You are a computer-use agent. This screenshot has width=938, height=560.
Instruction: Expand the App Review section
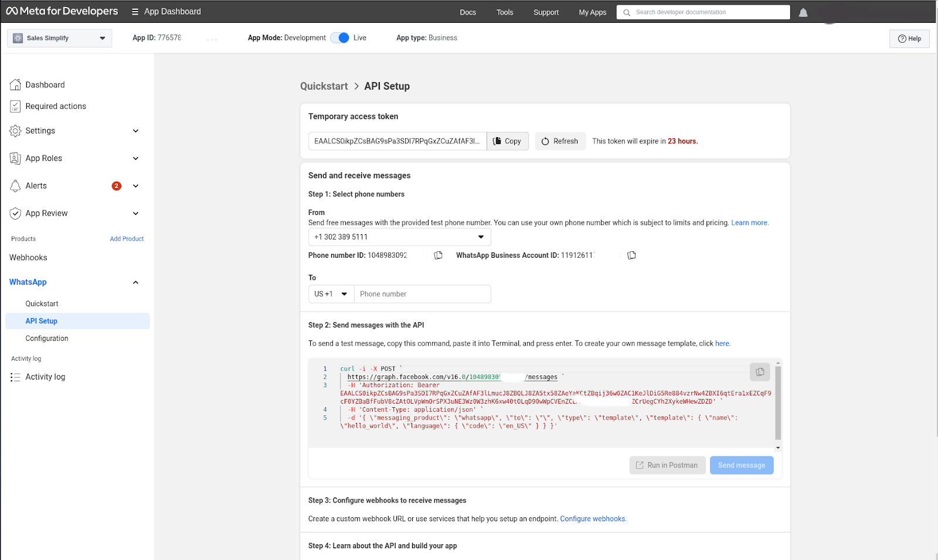(x=135, y=213)
